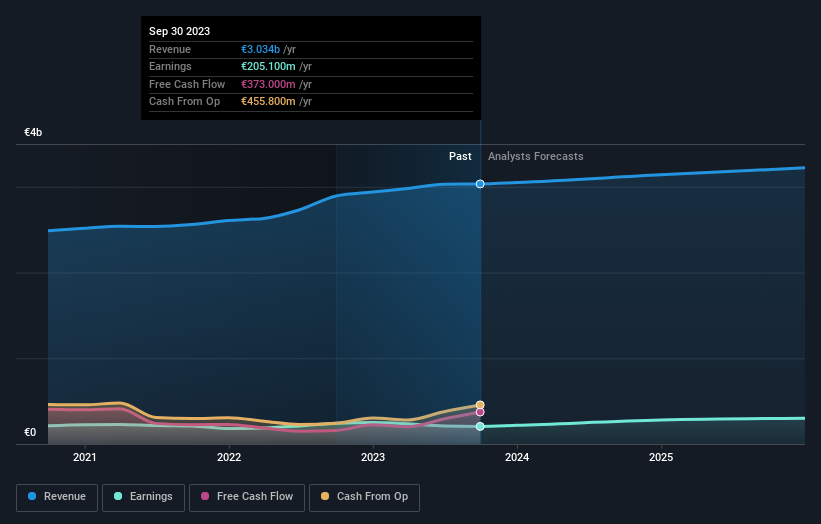
Task: Click the €205.100m earnings value
Action: click(x=268, y=66)
